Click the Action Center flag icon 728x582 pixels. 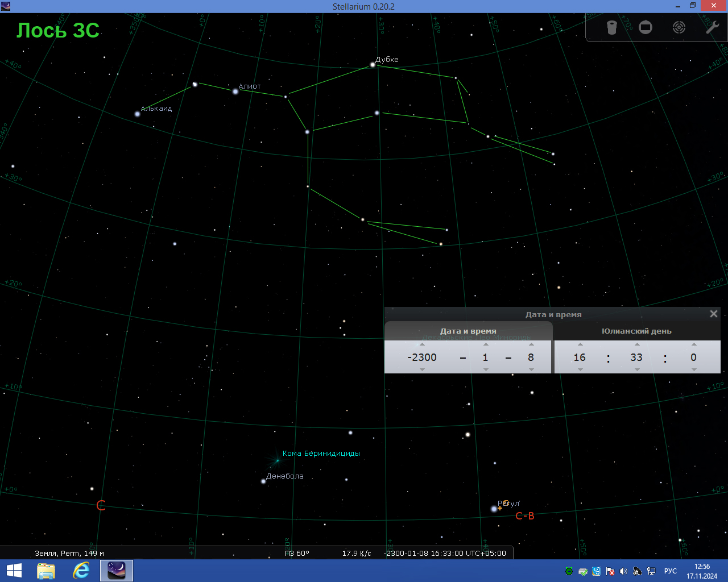click(x=610, y=571)
